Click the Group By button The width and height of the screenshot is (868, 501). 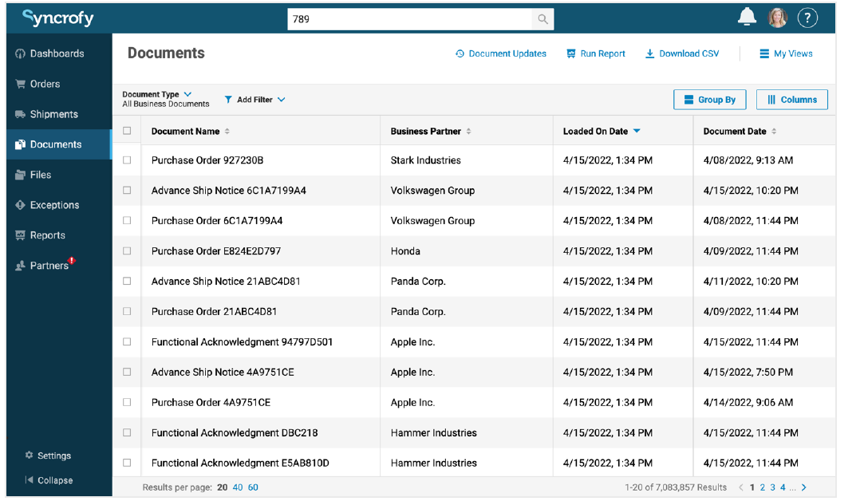click(x=710, y=100)
